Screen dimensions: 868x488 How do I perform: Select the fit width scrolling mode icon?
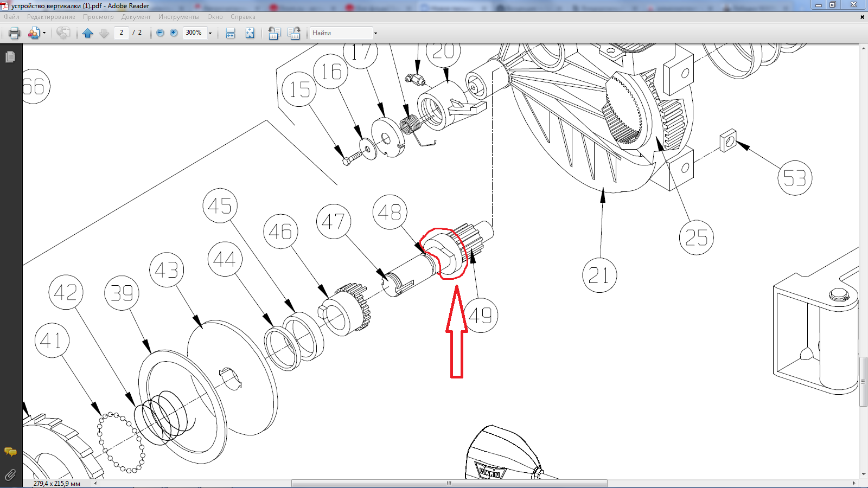[x=230, y=33]
